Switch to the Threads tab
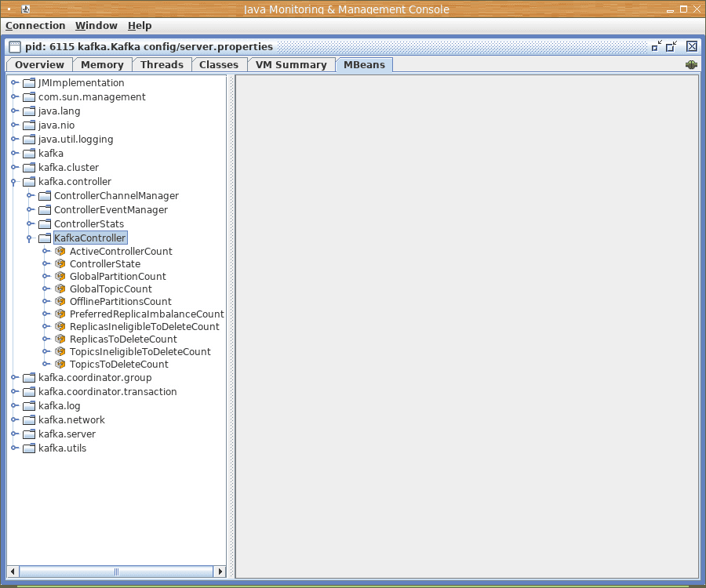Image resolution: width=706 pixels, height=588 pixels. coord(162,65)
